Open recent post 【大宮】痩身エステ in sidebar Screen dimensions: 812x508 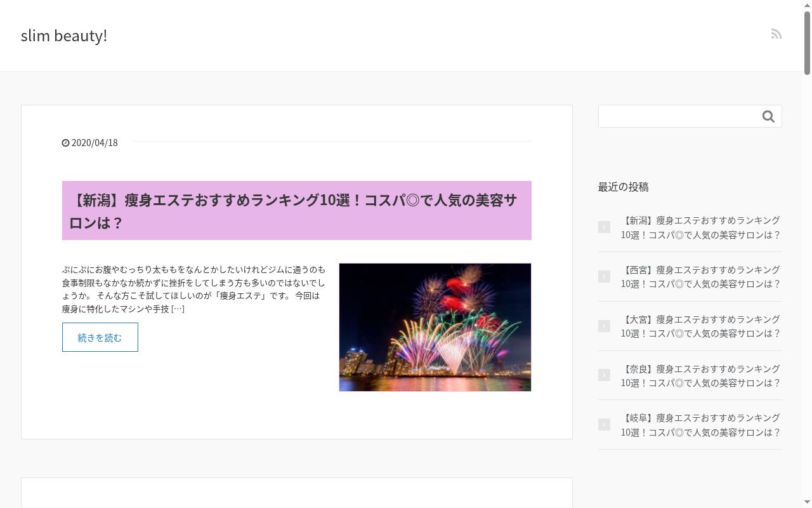[x=700, y=326]
